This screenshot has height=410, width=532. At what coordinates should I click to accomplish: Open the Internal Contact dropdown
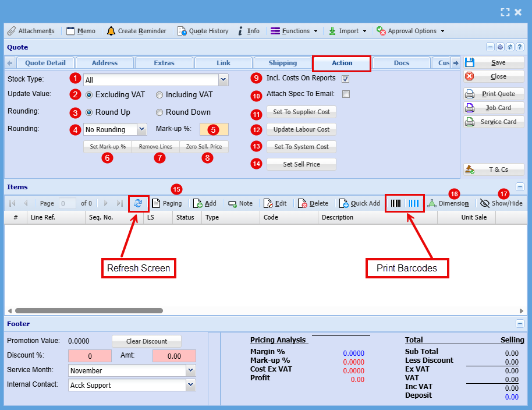(x=191, y=385)
